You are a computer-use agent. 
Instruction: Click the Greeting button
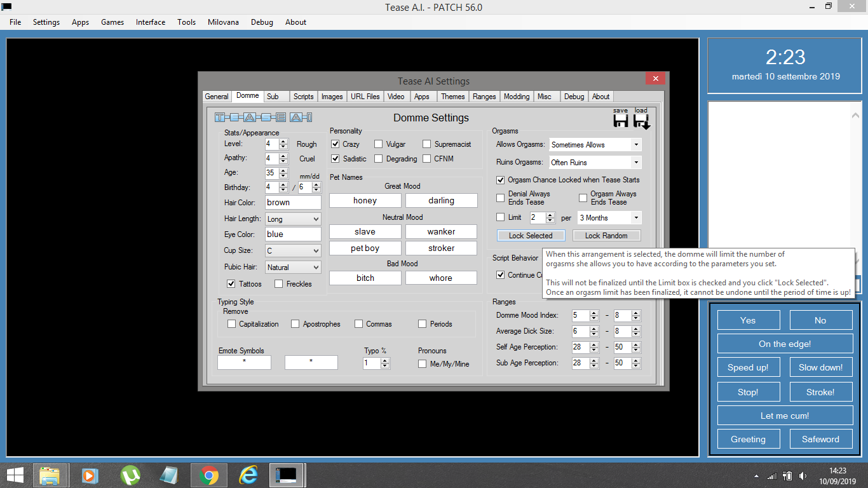(x=748, y=439)
